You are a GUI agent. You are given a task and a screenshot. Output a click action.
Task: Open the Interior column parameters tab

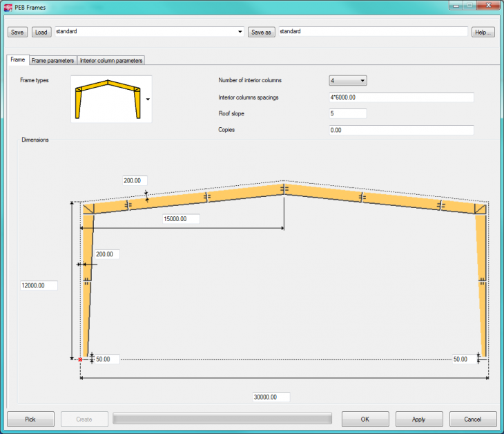click(111, 61)
